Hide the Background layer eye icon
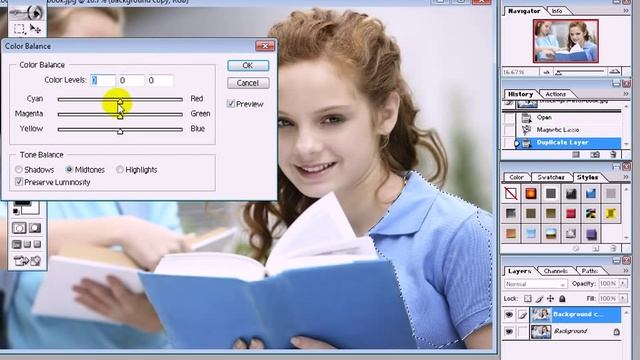This screenshot has height=360, width=640. click(x=509, y=331)
